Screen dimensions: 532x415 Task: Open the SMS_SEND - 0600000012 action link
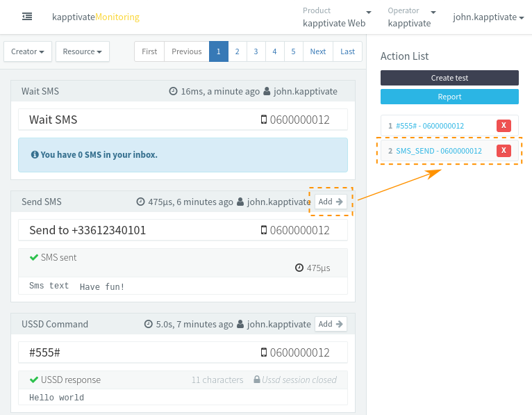coord(439,151)
